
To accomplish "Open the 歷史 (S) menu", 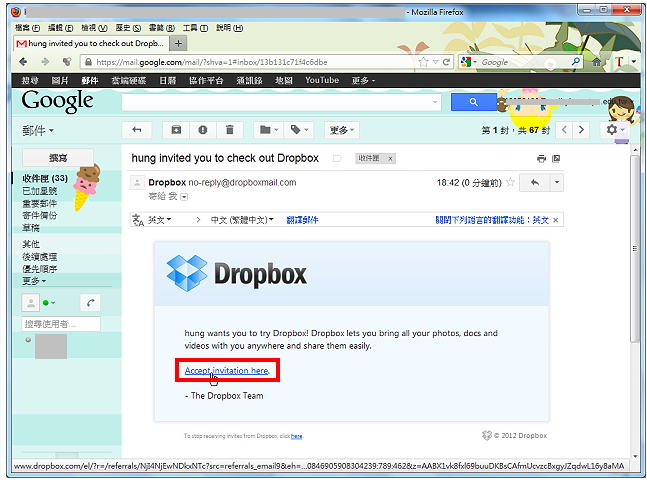I will click(128, 28).
